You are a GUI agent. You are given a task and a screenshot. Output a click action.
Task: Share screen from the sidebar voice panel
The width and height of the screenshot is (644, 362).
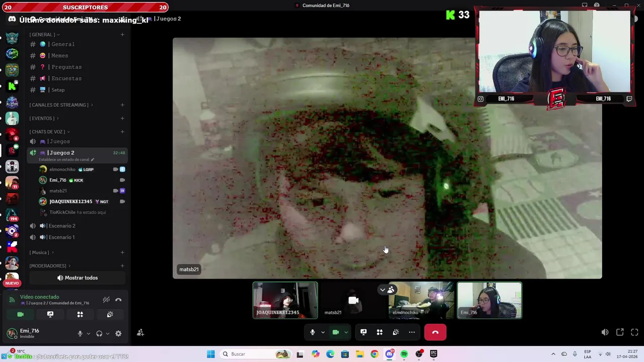point(50,314)
